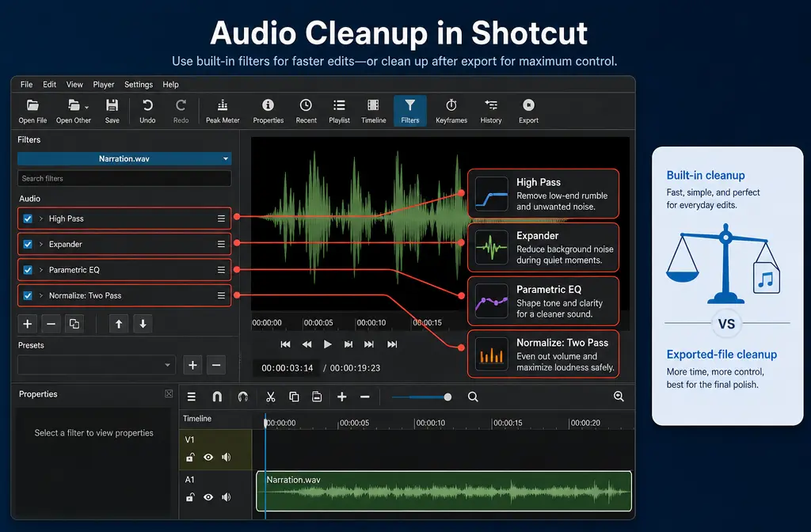Add a filter with plus button
The image size is (811, 532).
[x=28, y=324]
